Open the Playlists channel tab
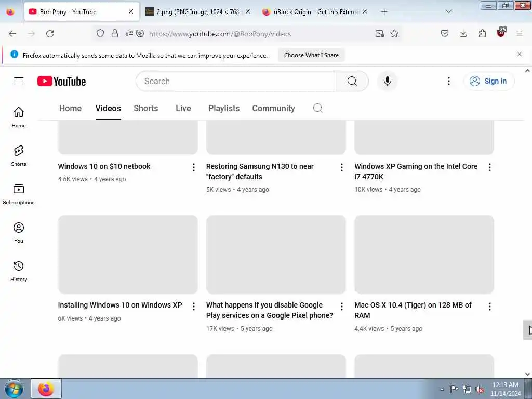Screen dimensions: 532x399 [x=224, y=108]
